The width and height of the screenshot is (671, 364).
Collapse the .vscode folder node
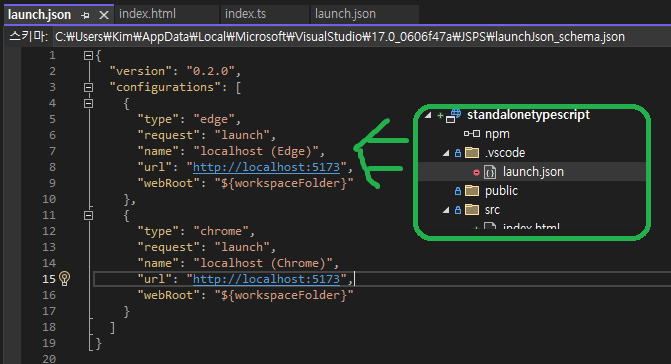tap(446, 153)
